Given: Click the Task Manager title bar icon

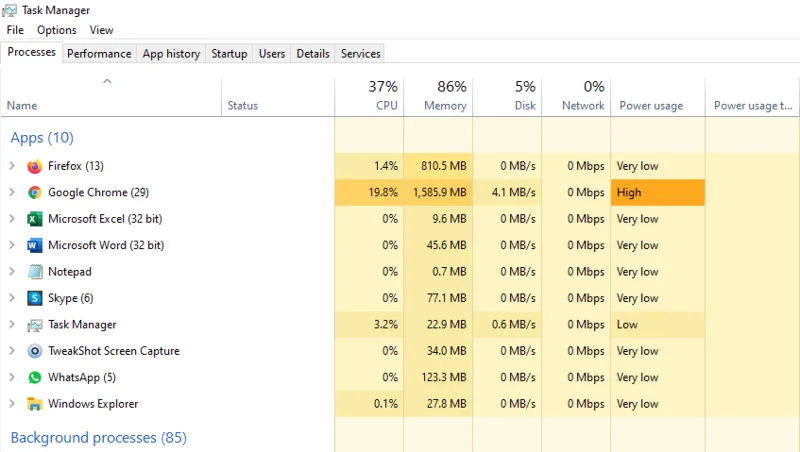Looking at the screenshot, I should [x=9, y=10].
